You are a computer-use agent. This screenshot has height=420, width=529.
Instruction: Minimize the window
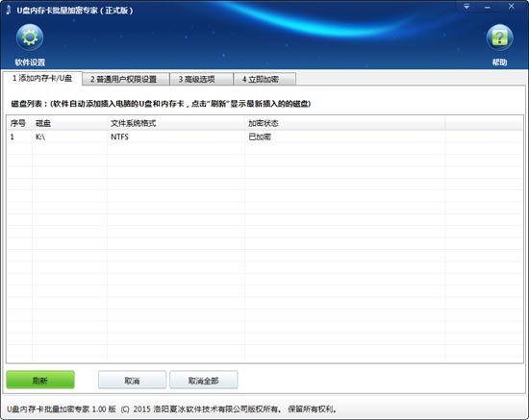coord(488,7)
